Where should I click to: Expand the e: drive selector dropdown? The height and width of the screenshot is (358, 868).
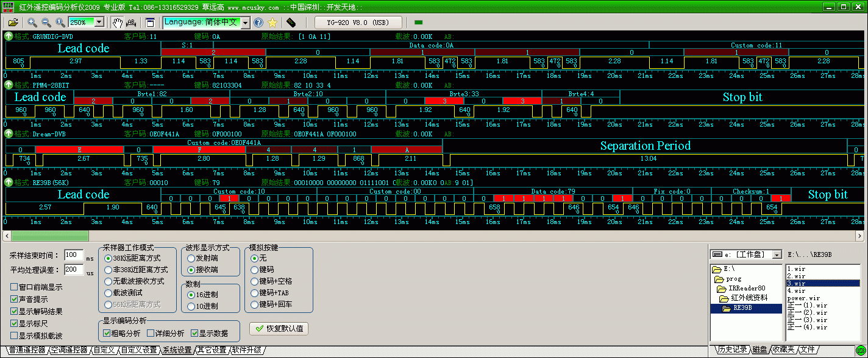777,254
